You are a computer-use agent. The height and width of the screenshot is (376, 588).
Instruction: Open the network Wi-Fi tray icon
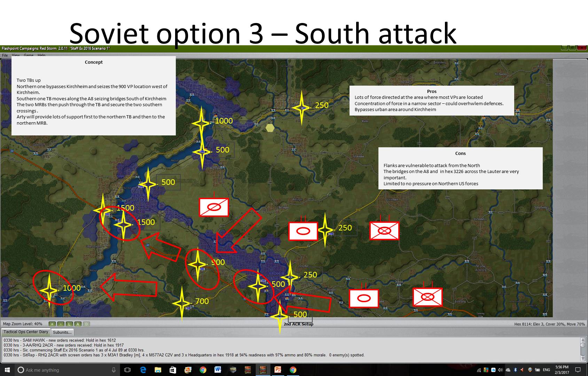tap(479, 370)
